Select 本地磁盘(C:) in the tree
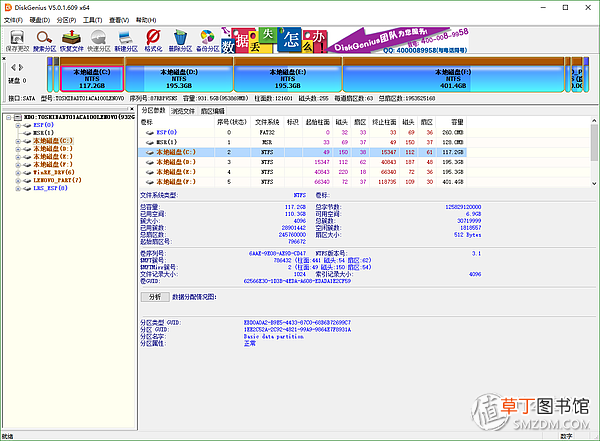Screen dimensions: 600x441 click(x=53, y=141)
